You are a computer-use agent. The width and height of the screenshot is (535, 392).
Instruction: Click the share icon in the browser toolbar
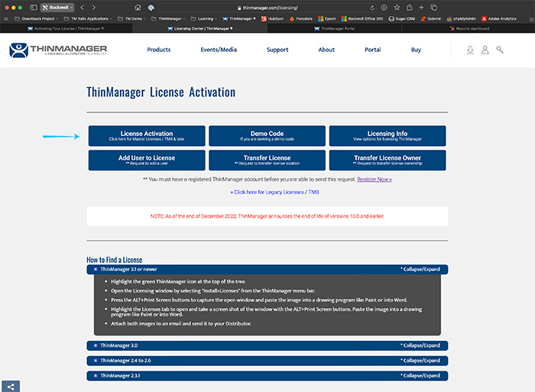pyautogui.click(x=410, y=7)
